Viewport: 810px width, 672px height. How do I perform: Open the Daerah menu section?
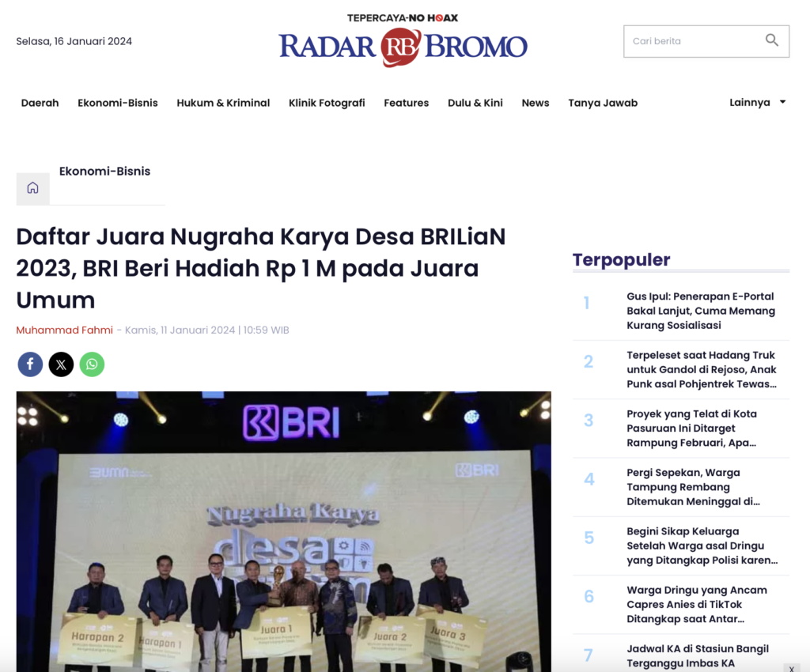coord(40,103)
